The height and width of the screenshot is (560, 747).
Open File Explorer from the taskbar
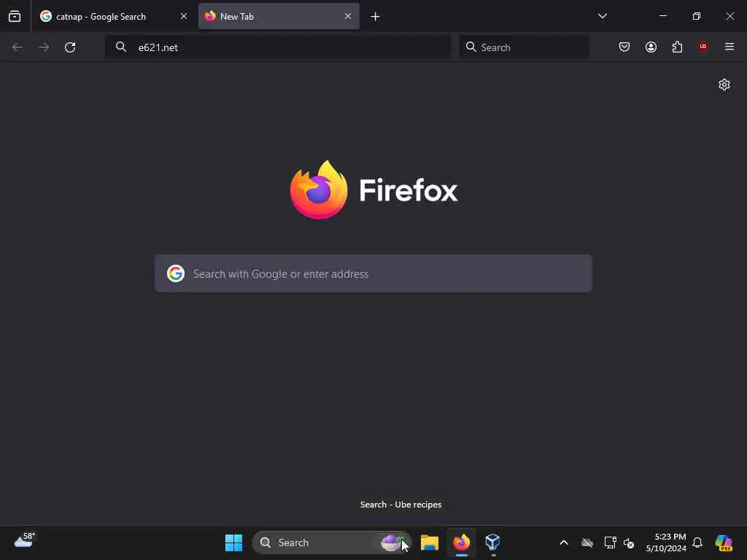click(429, 542)
